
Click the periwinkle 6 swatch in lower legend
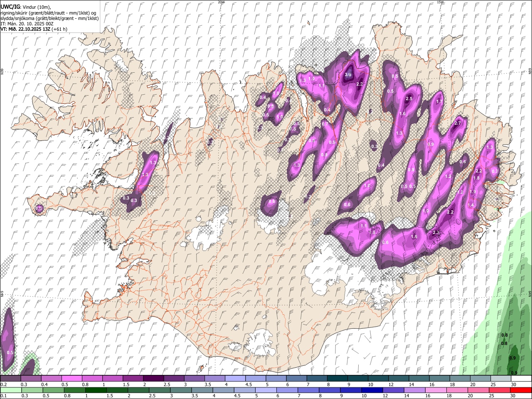click(287, 390)
